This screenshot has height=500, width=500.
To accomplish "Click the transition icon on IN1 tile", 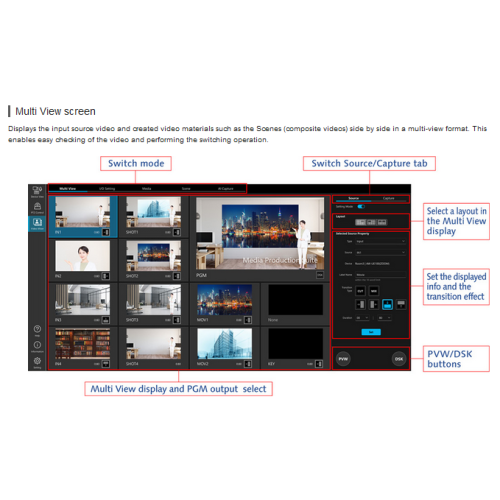I will coord(106,232).
